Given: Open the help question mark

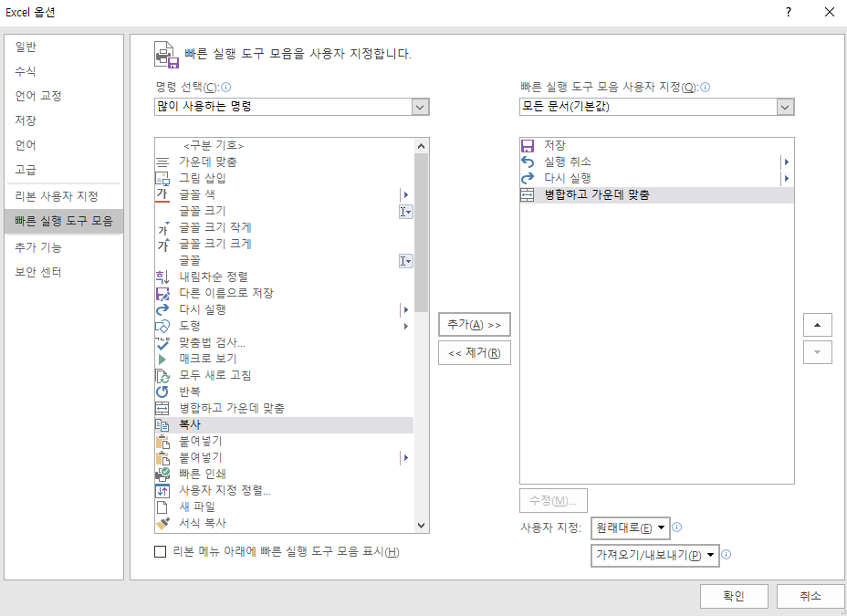Looking at the screenshot, I should click(789, 12).
